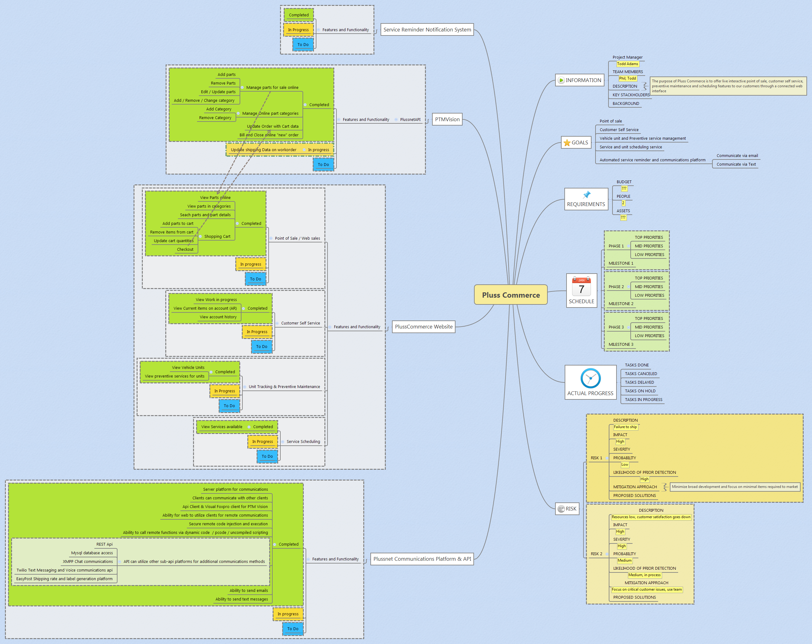Collapse the Manage parts for sale online branch
Image resolution: width=812 pixels, height=644 pixels.
click(x=242, y=87)
